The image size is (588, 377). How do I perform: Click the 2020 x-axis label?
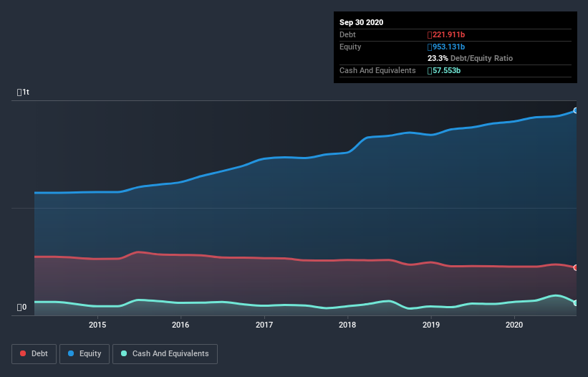coord(514,325)
